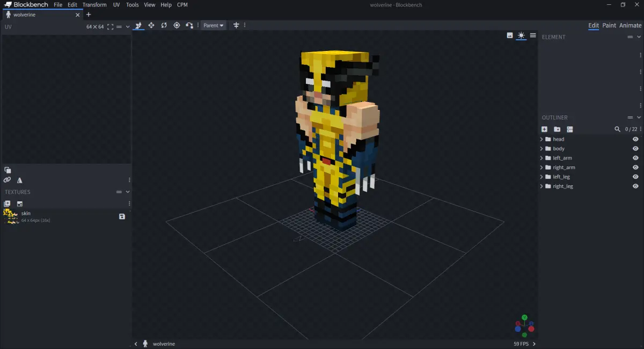Open the File menu
The image size is (644, 349).
coord(58,5)
